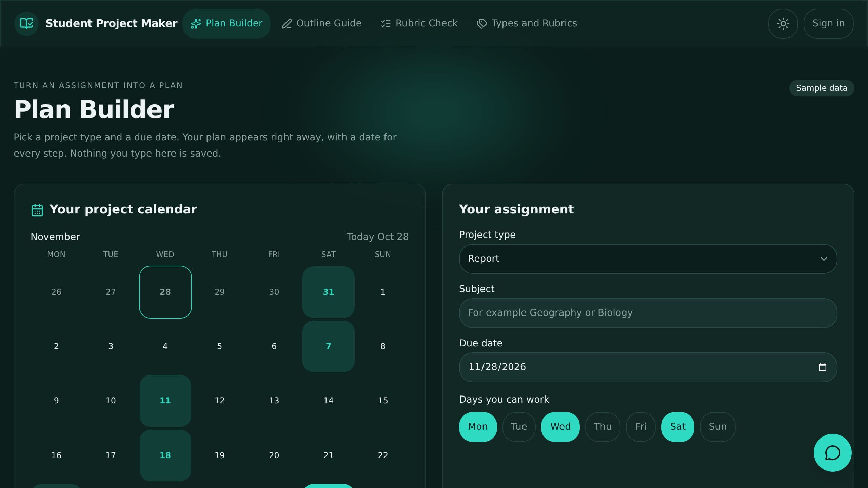The image size is (868, 488).
Task: Open the chat bubble floating button
Action: point(832,453)
